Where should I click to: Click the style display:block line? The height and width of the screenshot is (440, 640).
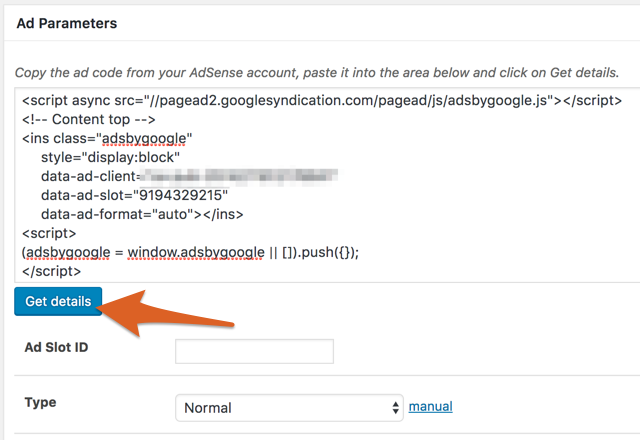(x=110, y=157)
